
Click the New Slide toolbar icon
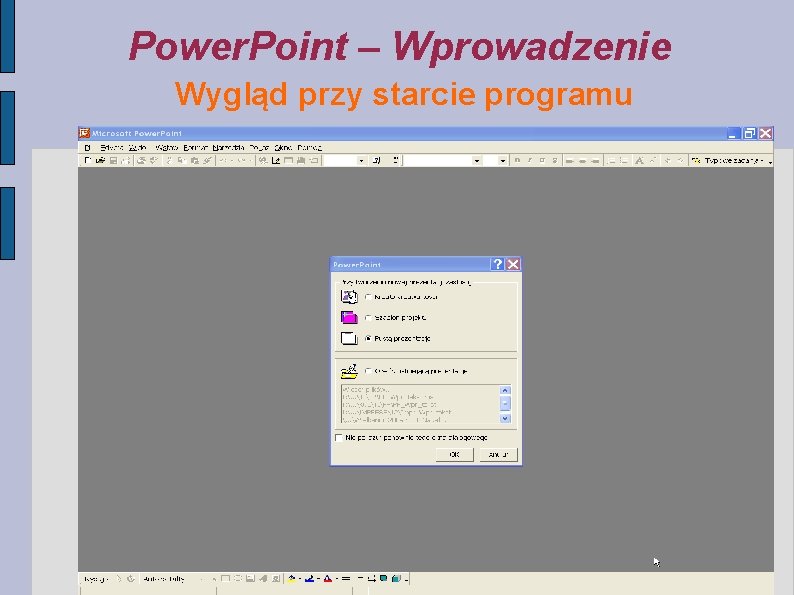(314, 161)
